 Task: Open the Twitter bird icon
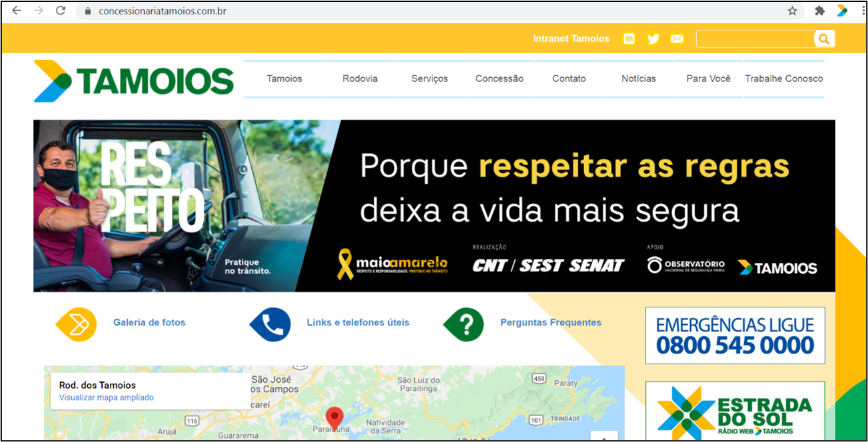click(x=653, y=39)
